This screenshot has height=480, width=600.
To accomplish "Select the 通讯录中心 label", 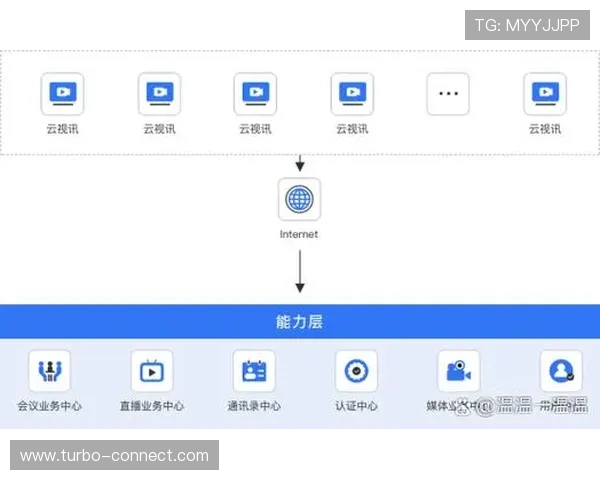I will pyautogui.click(x=254, y=406).
